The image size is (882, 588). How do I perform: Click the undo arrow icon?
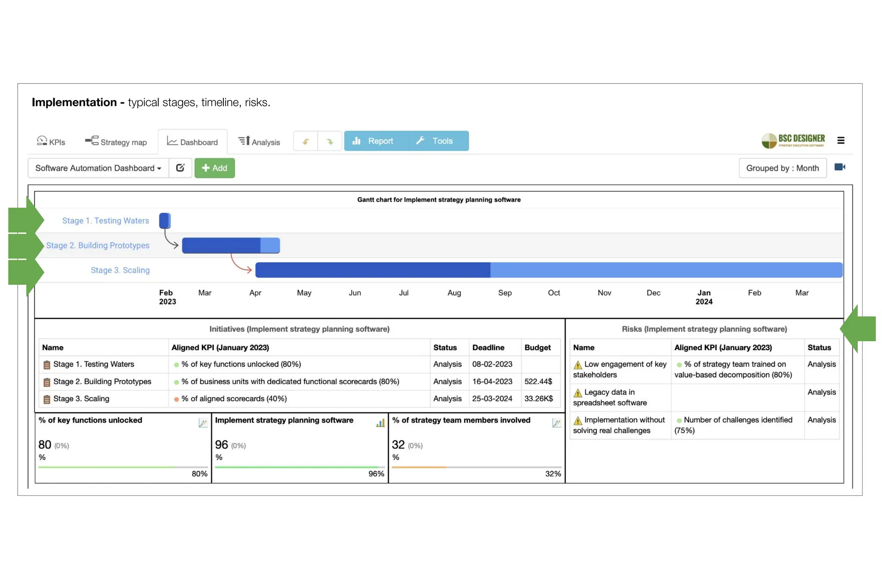306,141
